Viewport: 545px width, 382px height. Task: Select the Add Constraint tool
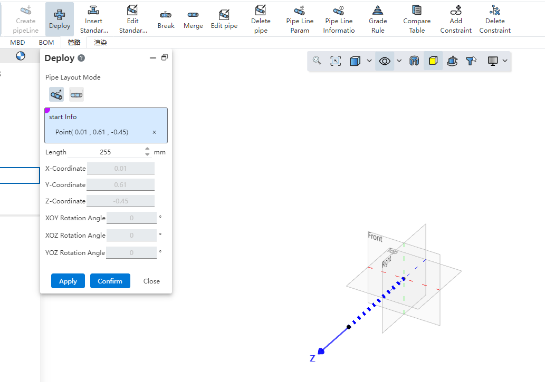pos(456,19)
